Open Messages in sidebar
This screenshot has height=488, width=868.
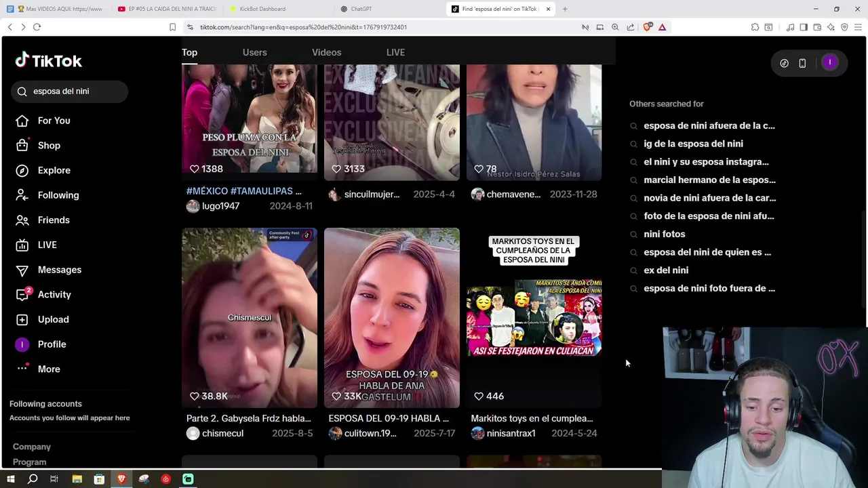[49, 270]
